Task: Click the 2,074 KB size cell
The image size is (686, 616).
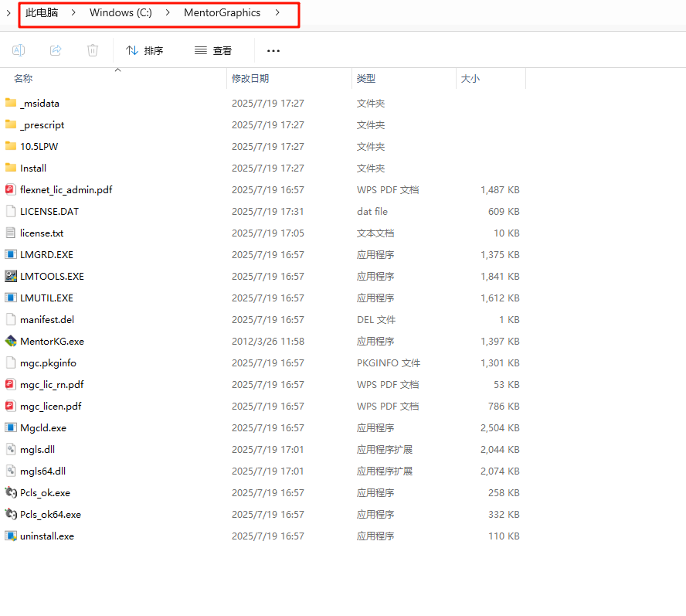Action: pyautogui.click(x=500, y=471)
